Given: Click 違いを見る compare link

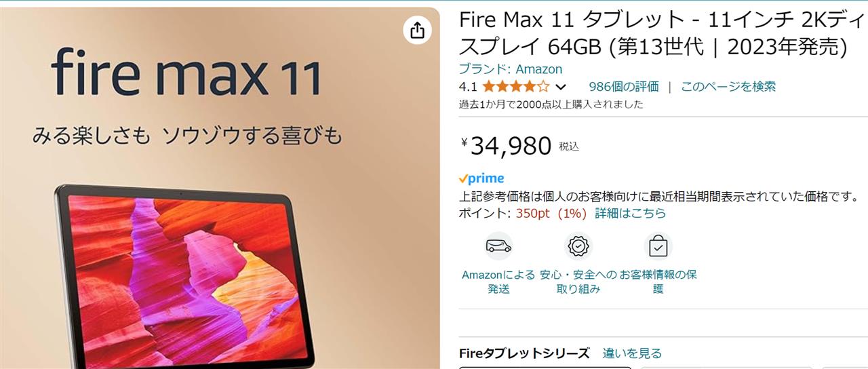Looking at the screenshot, I should tap(632, 353).
